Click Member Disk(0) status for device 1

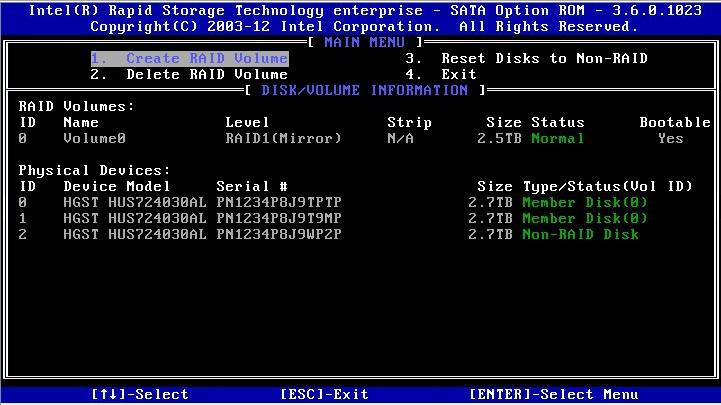pos(585,218)
